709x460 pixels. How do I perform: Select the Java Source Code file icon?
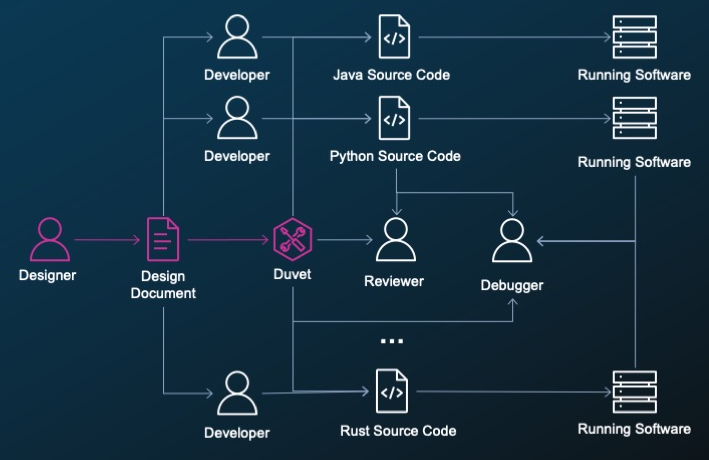tap(394, 37)
